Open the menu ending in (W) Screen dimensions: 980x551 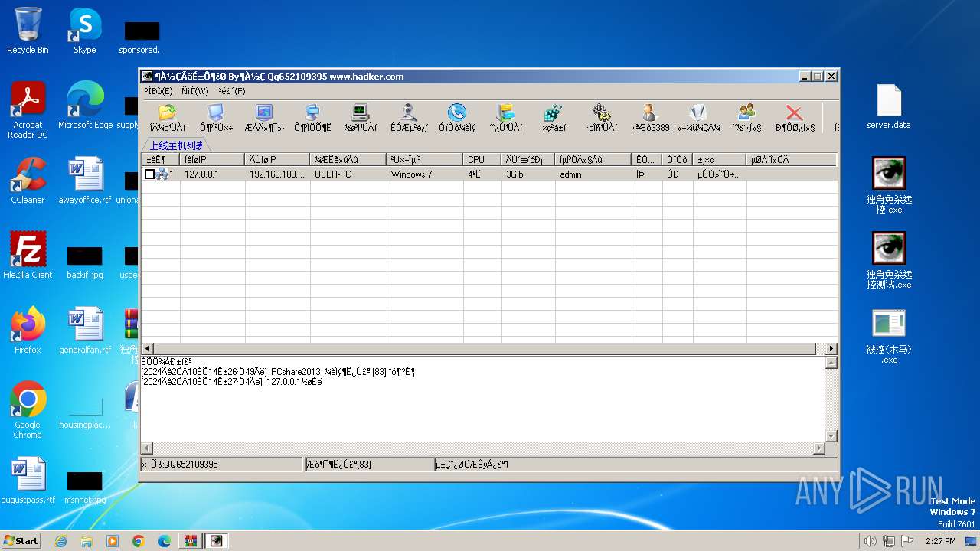tap(195, 91)
